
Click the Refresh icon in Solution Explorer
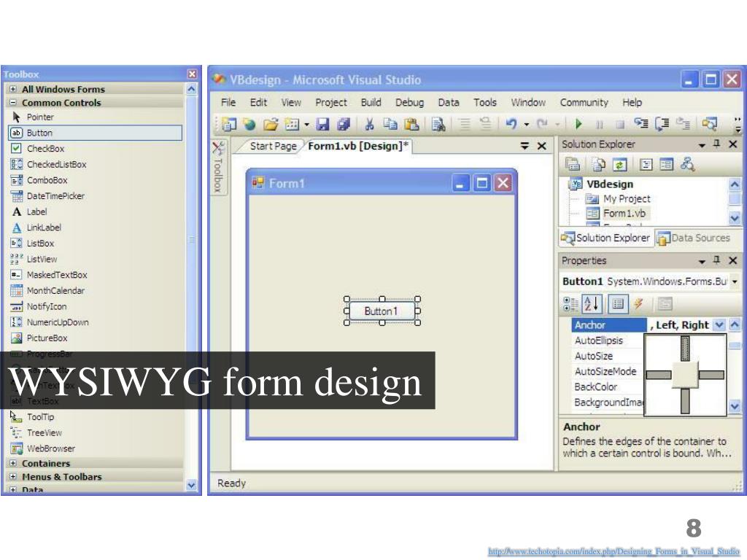click(x=619, y=165)
